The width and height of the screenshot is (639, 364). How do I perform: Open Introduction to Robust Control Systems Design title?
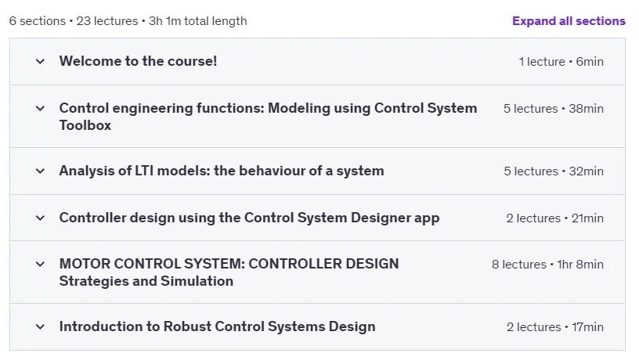[217, 326]
